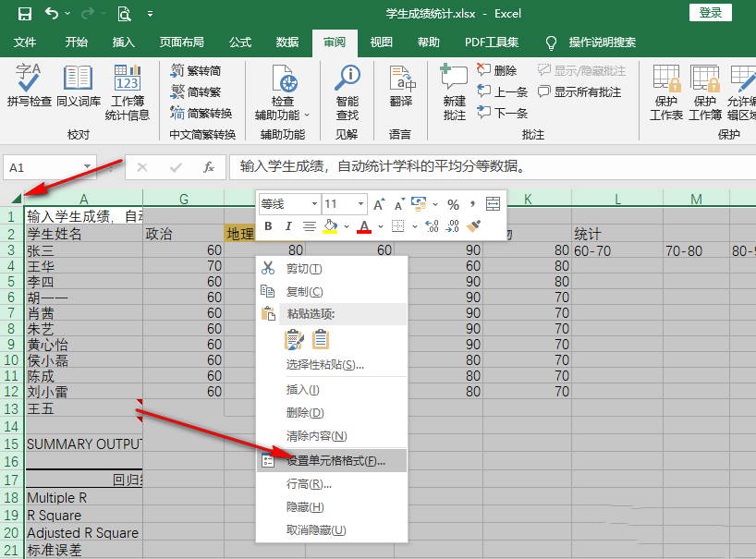Click 检查辅助功能 accessibility check
Screen dimensions: 756x559
tap(283, 92)
